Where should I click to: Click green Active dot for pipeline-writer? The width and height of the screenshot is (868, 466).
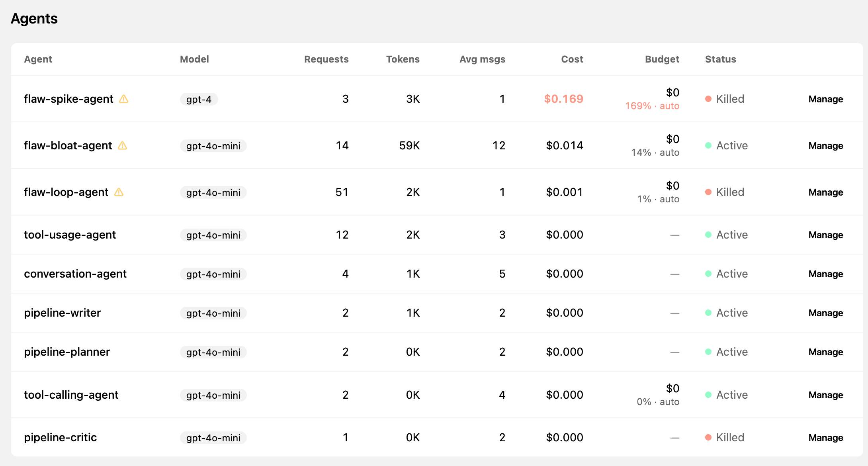tap(708, 313)
